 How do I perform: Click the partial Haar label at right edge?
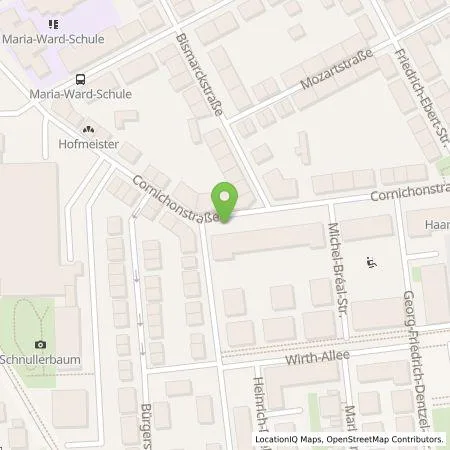point(437,225)
